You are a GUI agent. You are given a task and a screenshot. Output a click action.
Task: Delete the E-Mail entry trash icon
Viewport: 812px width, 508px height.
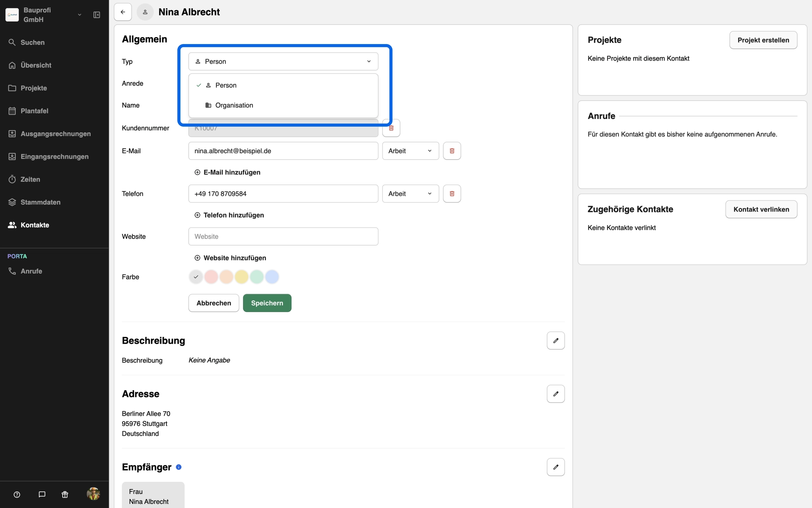click(x=452, y=151)
